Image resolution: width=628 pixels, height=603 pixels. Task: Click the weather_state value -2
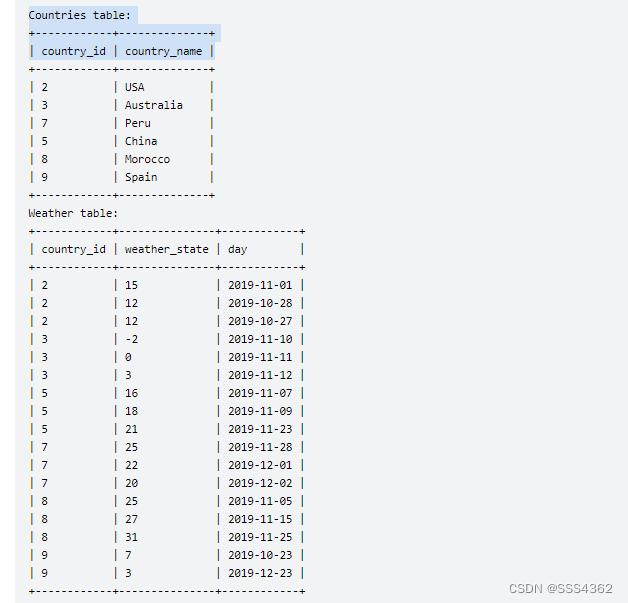tap(131, 339)
